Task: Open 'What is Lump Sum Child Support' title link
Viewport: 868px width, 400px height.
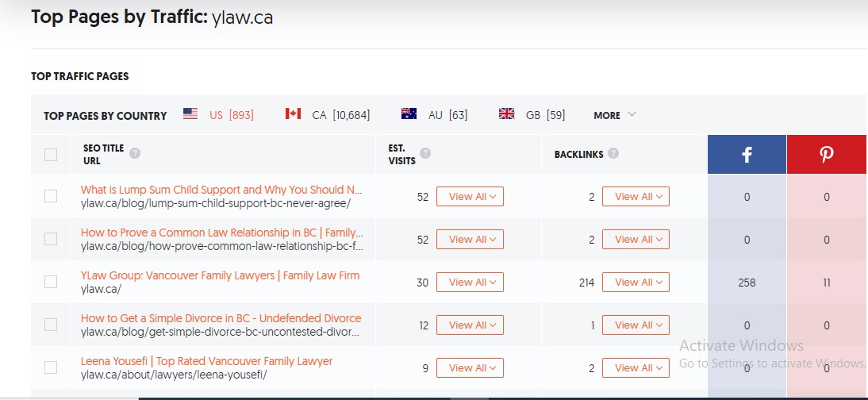Action: point(221,190)
